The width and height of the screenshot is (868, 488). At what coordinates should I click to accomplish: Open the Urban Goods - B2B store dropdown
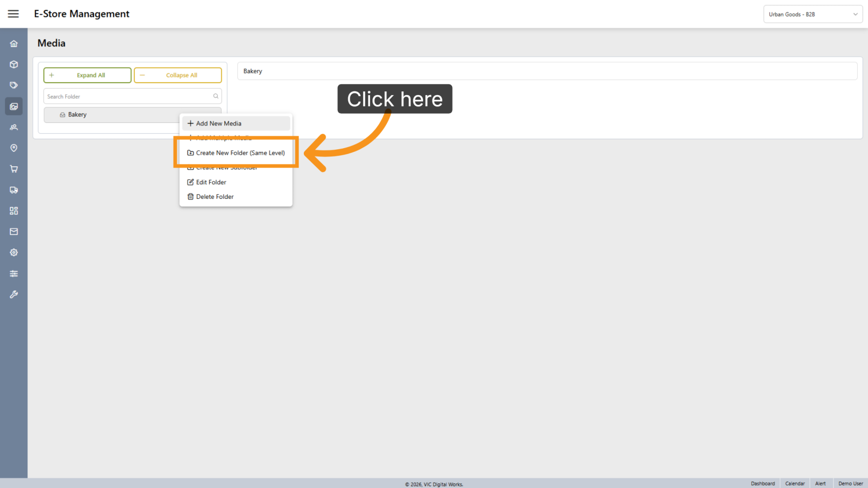point(813,14)
